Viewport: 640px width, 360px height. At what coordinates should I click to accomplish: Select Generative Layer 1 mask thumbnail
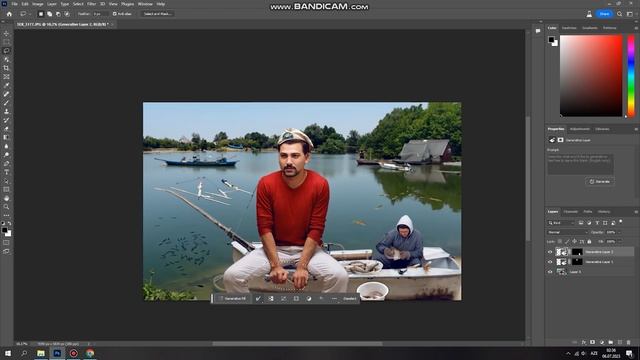coord(577,262)
